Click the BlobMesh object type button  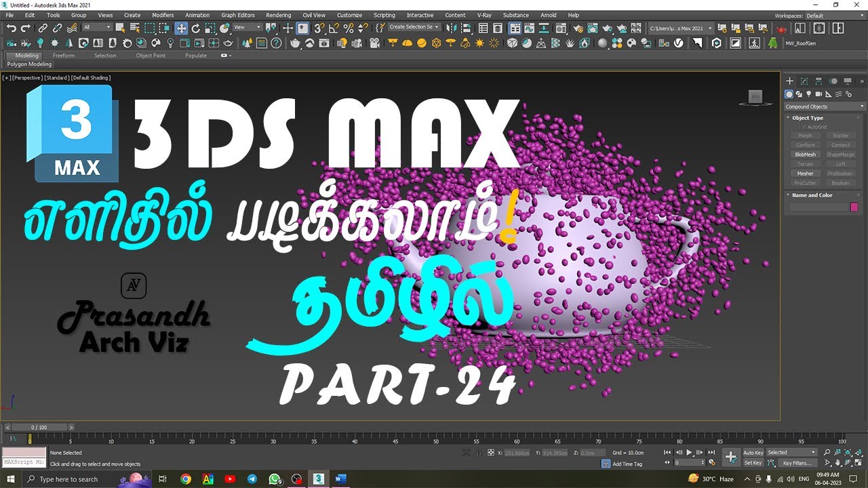(x=805, y=155)
